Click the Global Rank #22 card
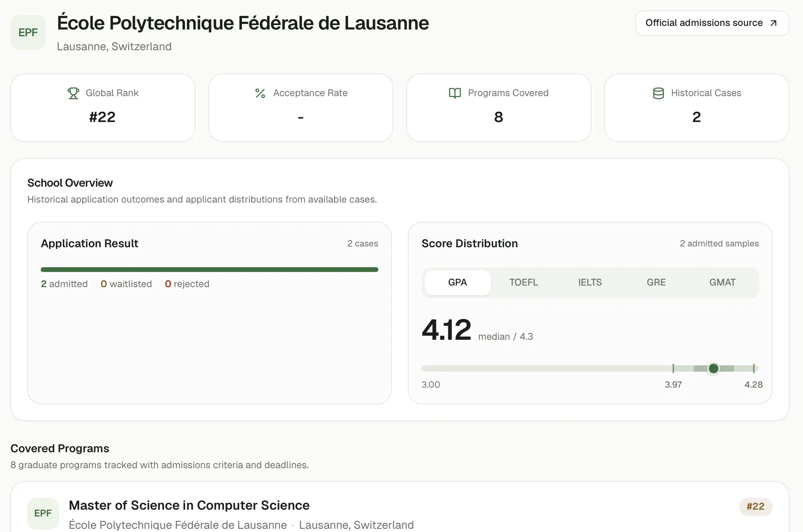 pos(103,108)
